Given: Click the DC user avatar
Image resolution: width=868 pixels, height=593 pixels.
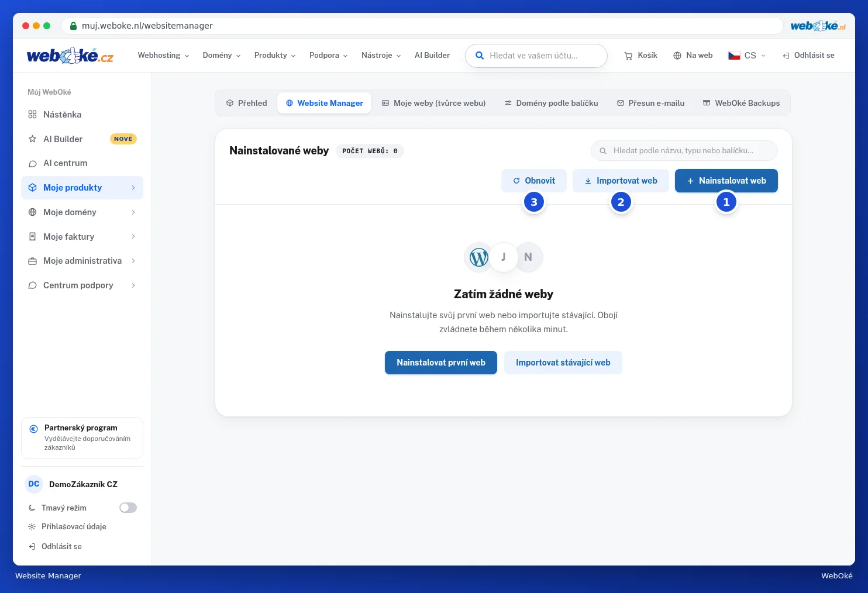Looking at the screenshot, I should (34, 484).
